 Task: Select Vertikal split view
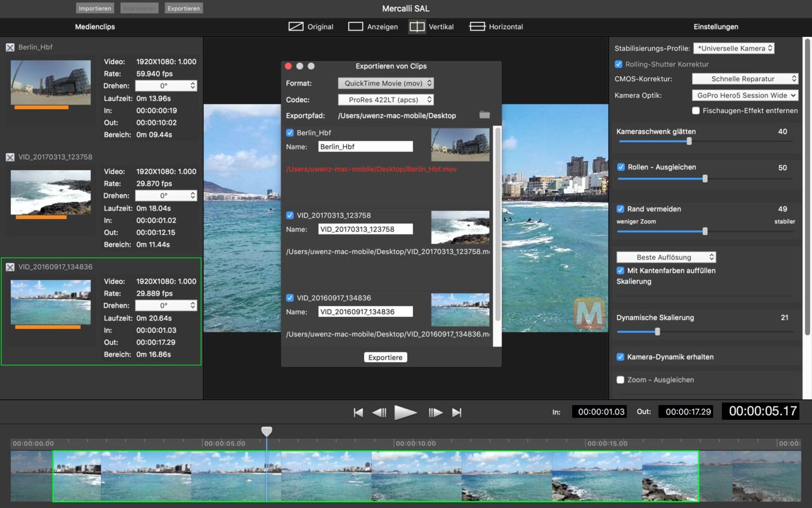[431, 27]
